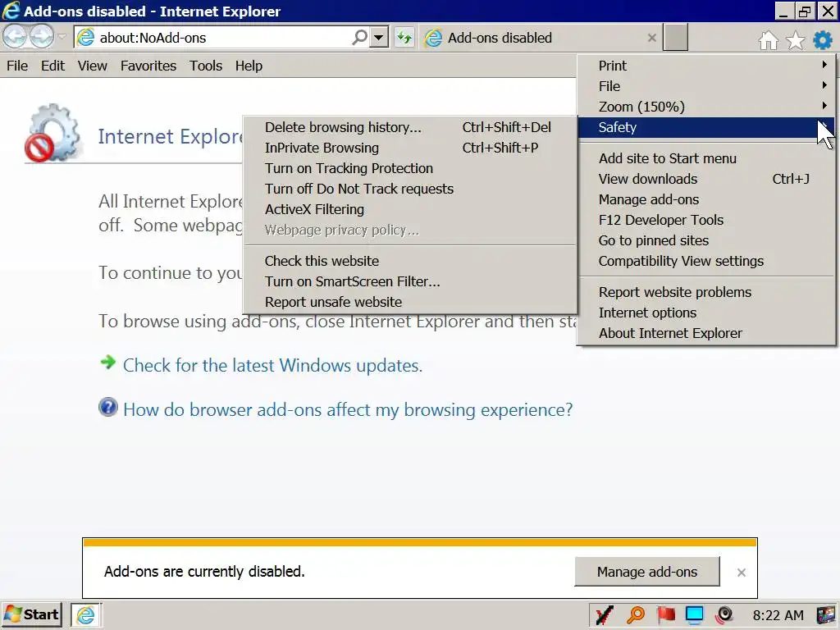Open View downloads
The image size is (840, 630).
click(x=706, y=178)
